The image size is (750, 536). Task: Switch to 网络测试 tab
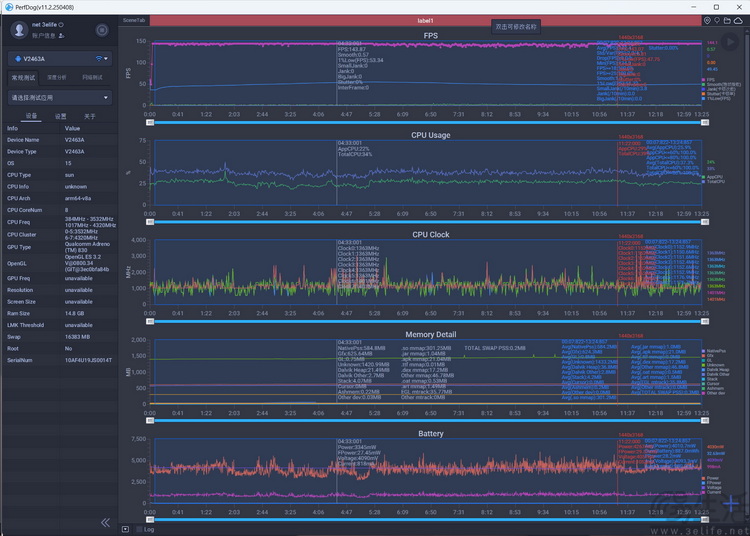(x=92, y=77)
